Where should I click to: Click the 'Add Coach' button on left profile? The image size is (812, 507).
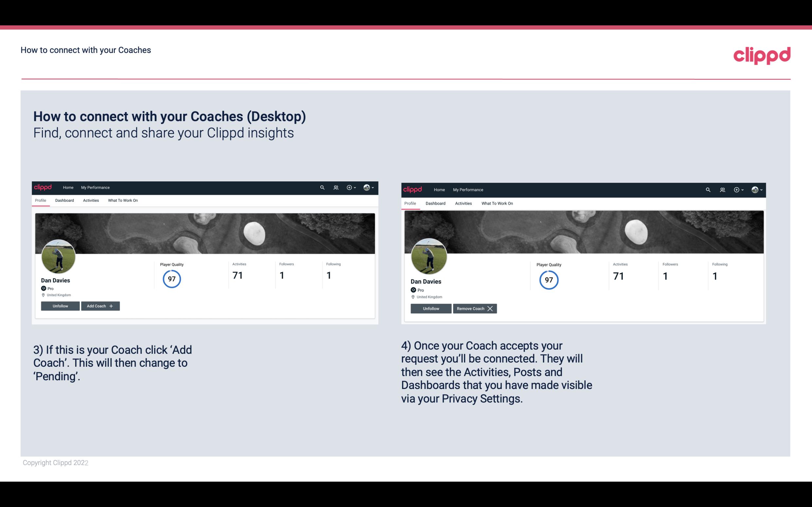(99, 306)
